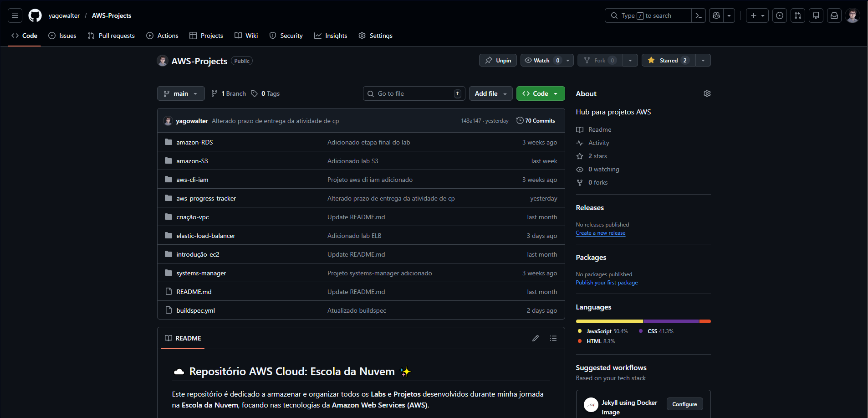Viewport: 868px width, 418px height.
Task: Open the 70 Commits history
Action: (x=536, y=121)
